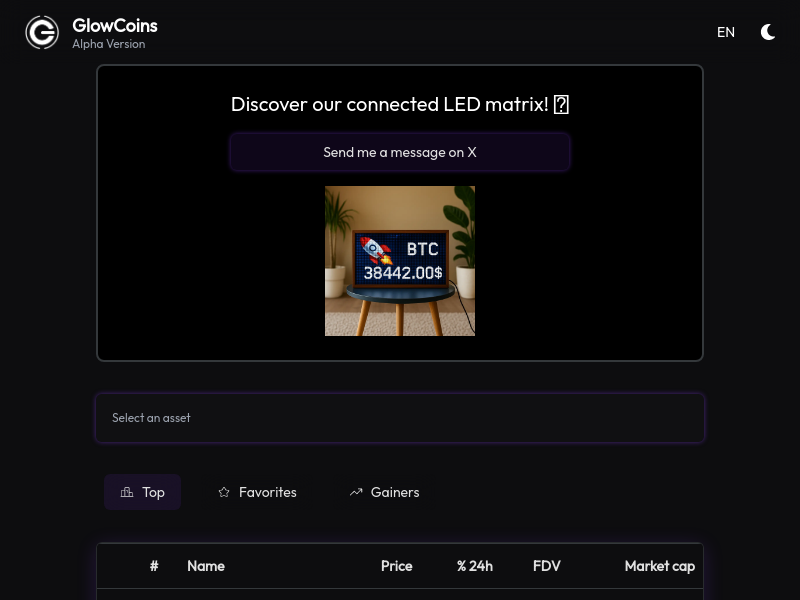The width and height of the screenshot is (800, 600).
Task: Switch to the Gainers tab
Action: click(384, 492)
